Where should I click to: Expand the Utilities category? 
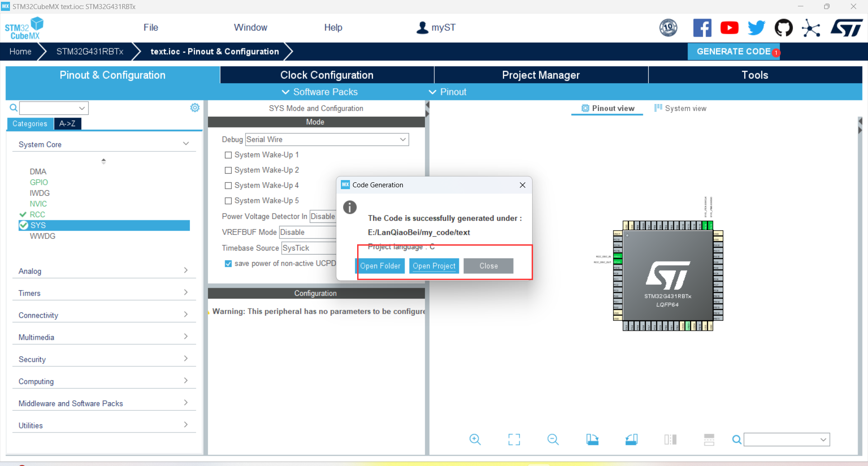pos(104,426)
